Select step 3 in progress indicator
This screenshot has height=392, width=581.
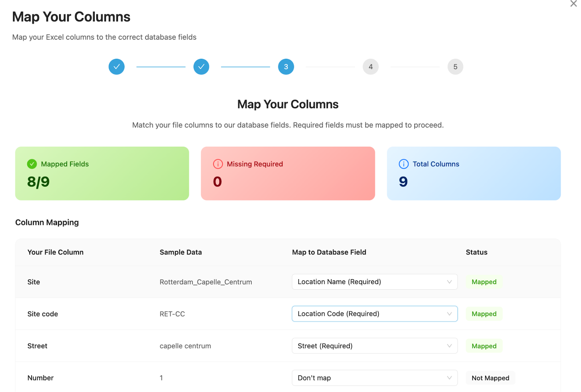[x=286, y=67]
